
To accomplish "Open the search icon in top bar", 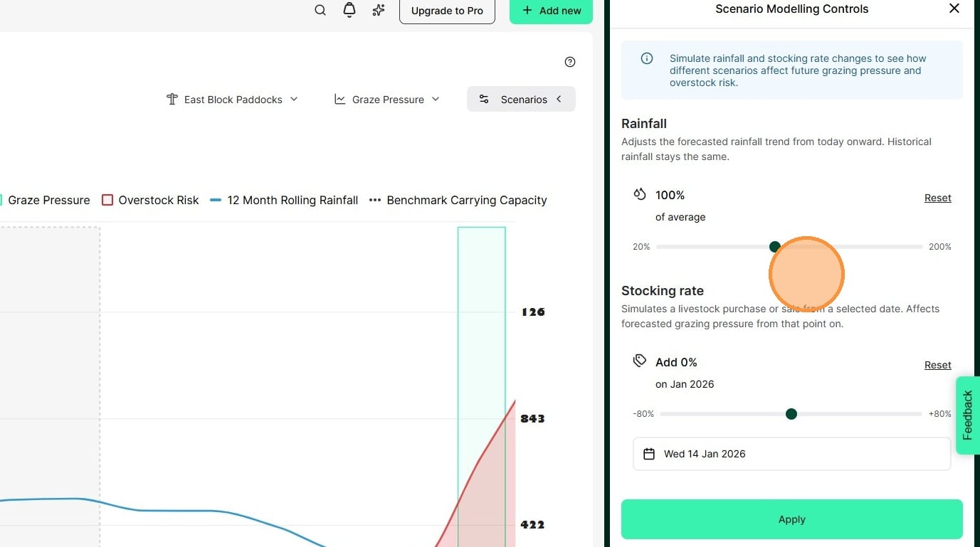I will (320, 10).
